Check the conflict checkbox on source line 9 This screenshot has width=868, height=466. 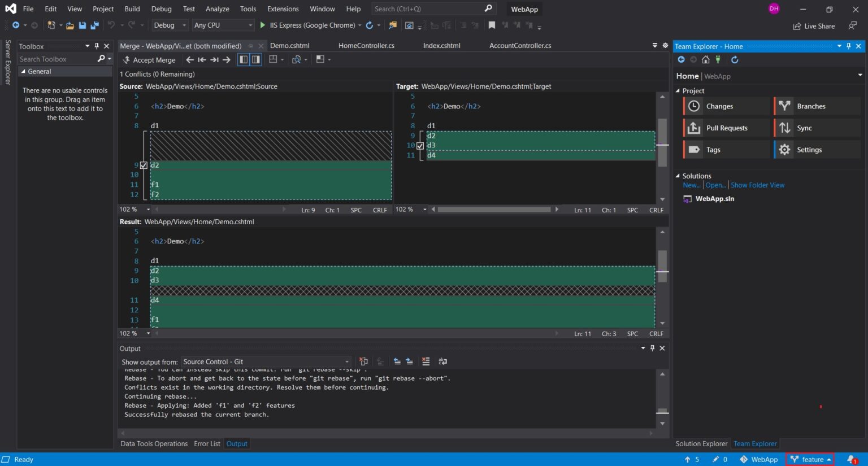(x=144, y=165)
